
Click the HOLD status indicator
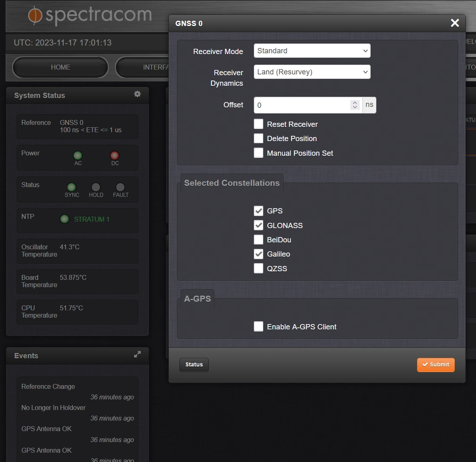pyautogui.click(x=96, y=187)
